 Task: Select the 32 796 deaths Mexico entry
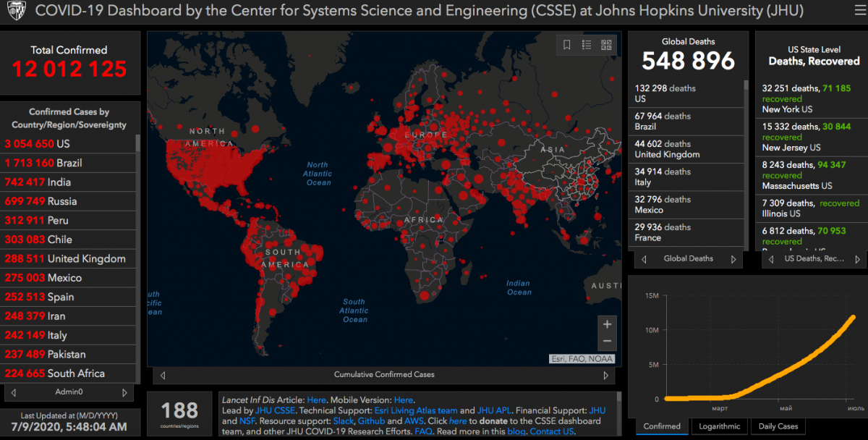687,205
